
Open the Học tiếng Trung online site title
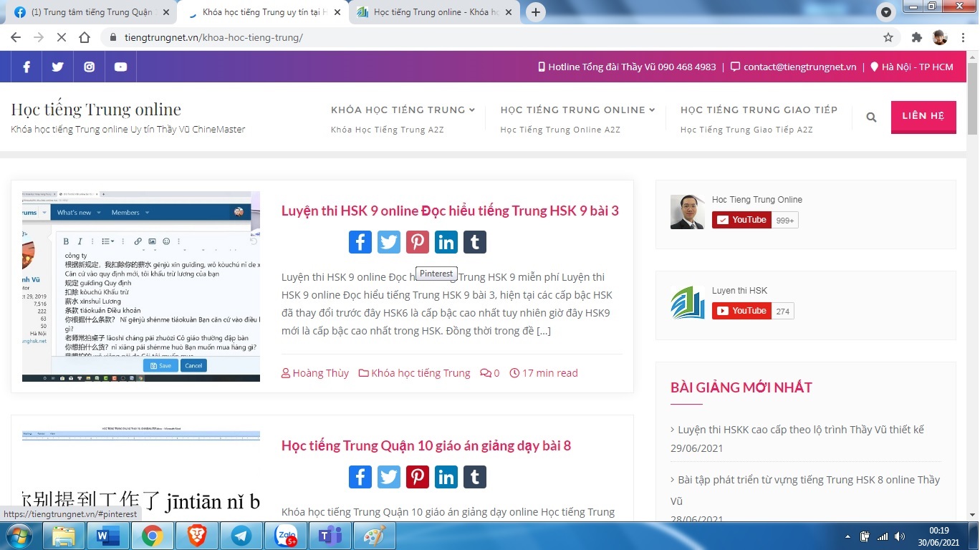[96, 109]
